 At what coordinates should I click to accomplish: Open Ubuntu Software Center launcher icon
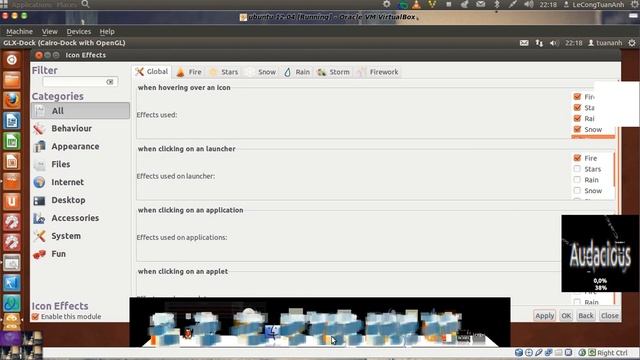[11, 182]
